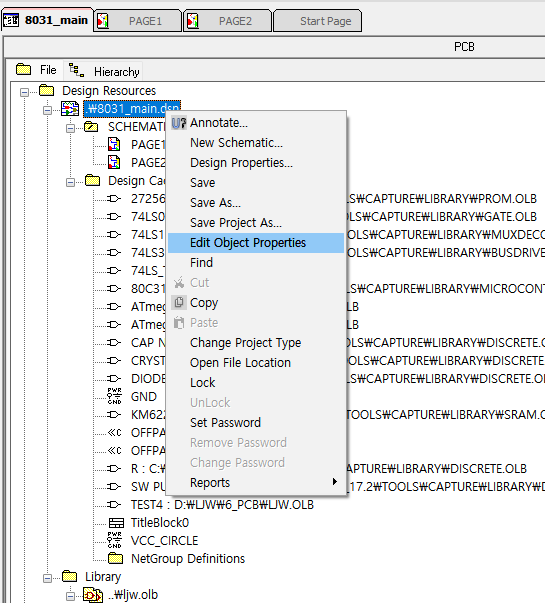Screen dimensions: 545x603
Task: Choose Change Project Type menu entry
Action: (x=256, y=343)
